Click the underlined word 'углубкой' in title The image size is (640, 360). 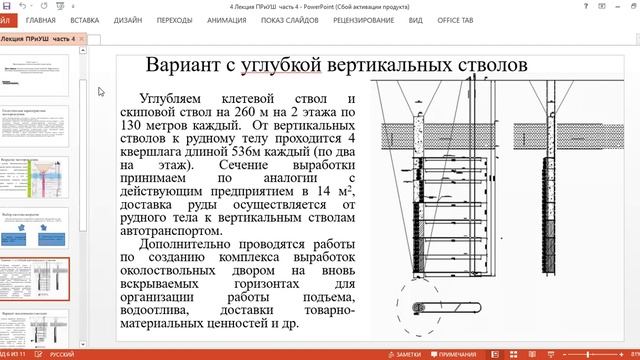pyautogui.click(x=281, y=65)
